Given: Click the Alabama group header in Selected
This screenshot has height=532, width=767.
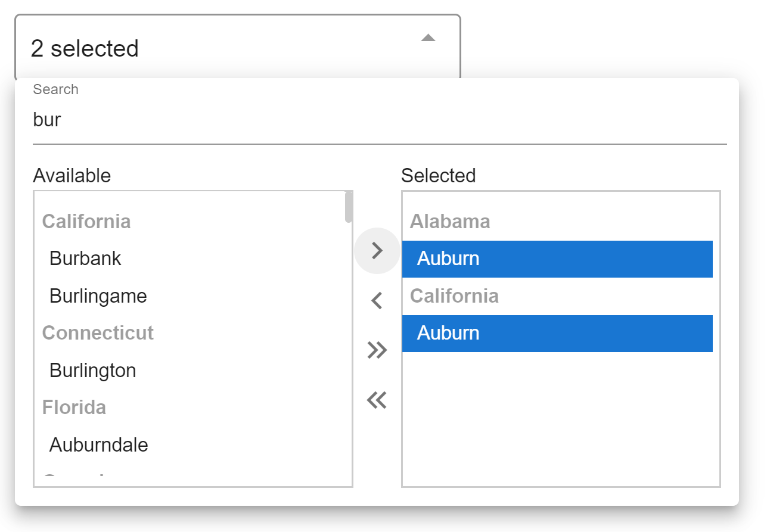Looking at the screenshot, I should (x=450, y=222).
